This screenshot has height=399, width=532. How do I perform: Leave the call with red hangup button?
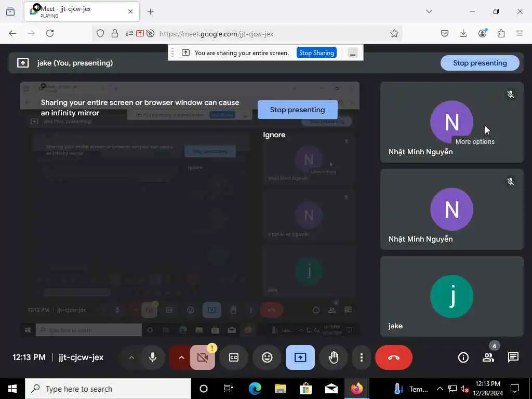coord(394,357)
